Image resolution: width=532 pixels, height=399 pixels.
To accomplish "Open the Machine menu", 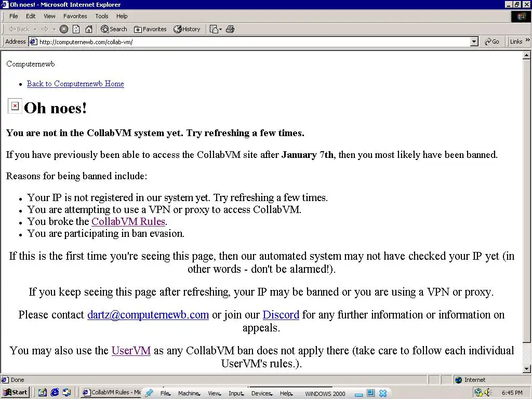I will click(x=189, y=393).
